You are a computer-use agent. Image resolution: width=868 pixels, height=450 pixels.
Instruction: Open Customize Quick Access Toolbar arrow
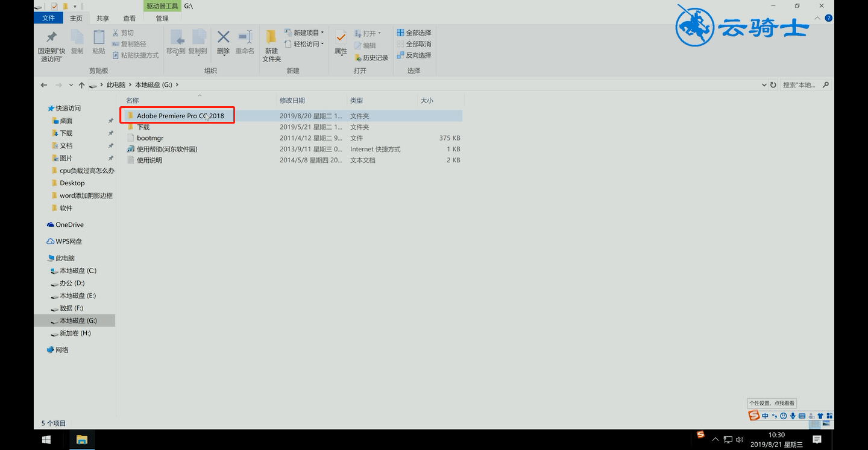[x=74, y=7]
